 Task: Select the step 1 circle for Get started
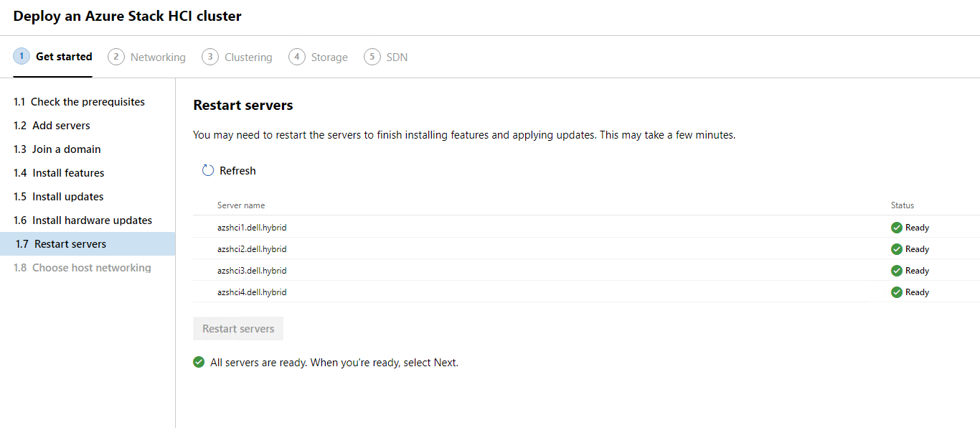[x=22, y=56]
